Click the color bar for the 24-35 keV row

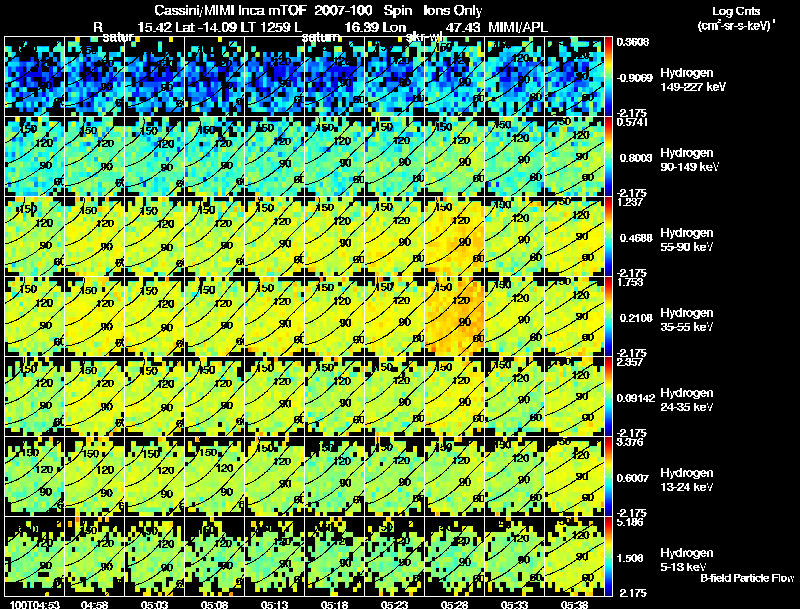pos(608,397)
